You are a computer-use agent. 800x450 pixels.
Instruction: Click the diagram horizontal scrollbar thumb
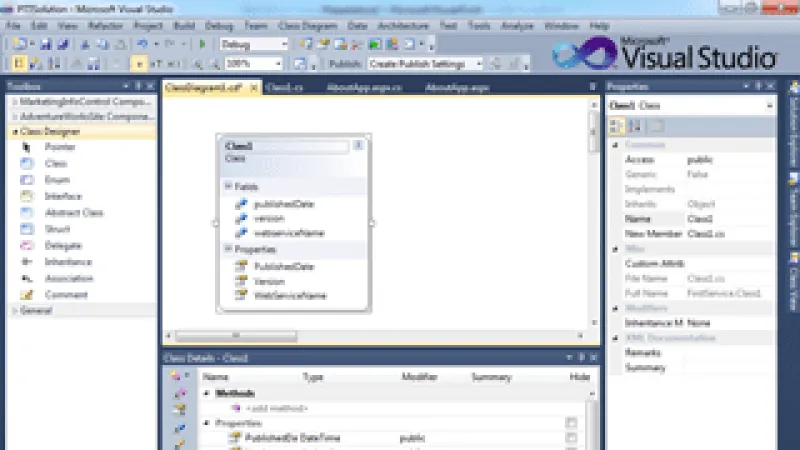(x=236, y=336)
